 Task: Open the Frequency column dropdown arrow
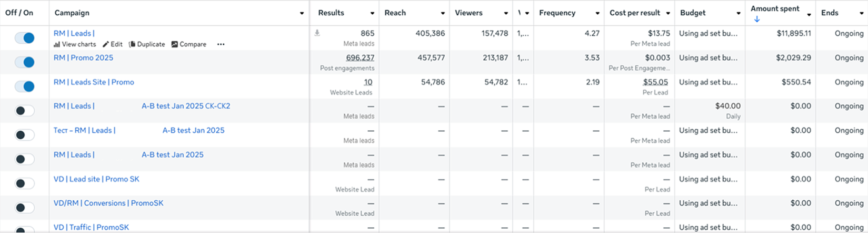point(597,13)
